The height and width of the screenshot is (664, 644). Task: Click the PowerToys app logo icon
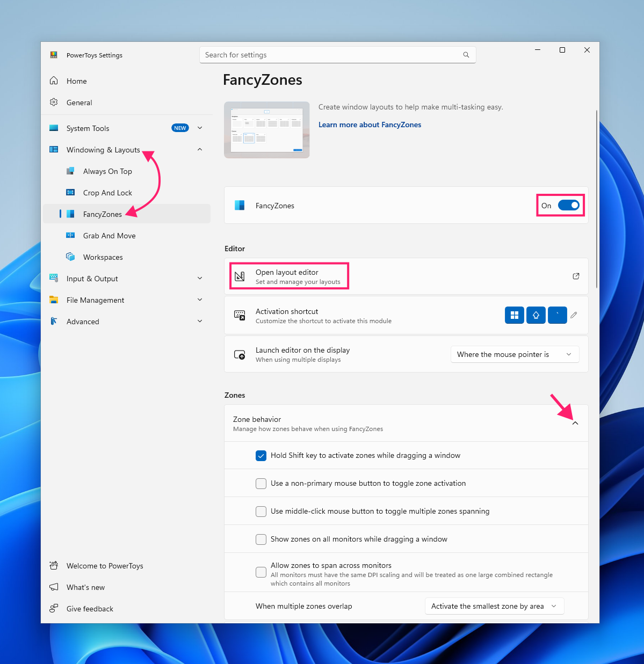tap(54, 55)
